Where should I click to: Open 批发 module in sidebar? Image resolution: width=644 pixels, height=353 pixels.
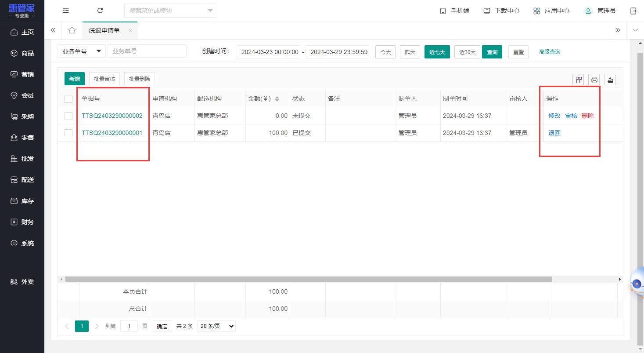22,159
